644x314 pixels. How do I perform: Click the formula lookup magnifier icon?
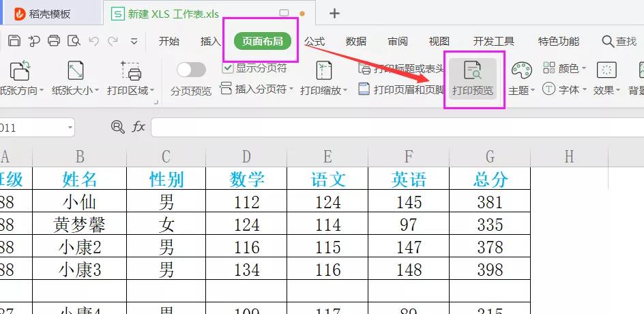pyautogui.click(x=118, y=128)
